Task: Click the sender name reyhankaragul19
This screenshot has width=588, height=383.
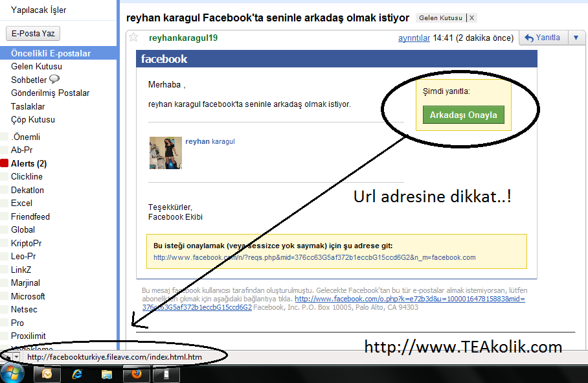Action: pyautogui.click(x=183, y=38)
